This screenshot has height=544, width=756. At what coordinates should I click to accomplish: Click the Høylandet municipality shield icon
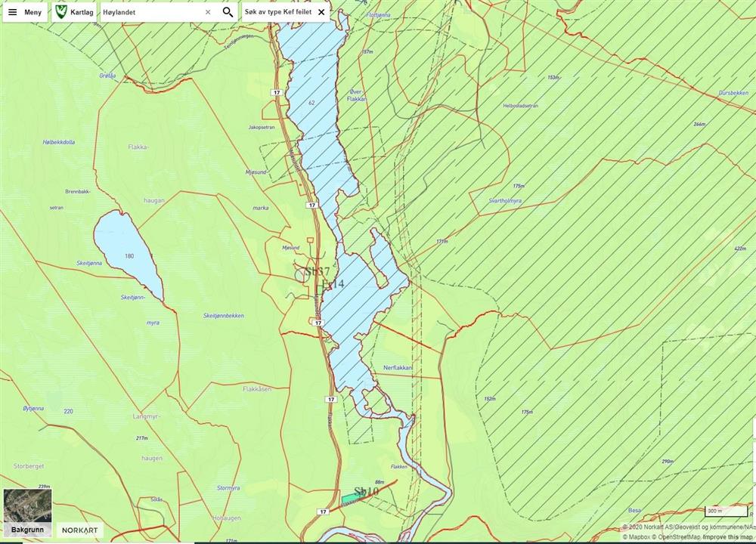[x=61, y=12]
